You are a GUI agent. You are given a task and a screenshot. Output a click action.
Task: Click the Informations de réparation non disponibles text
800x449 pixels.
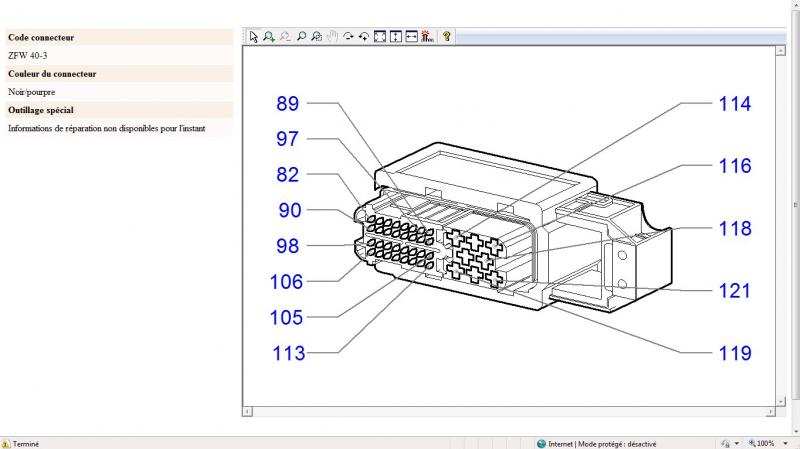point(107,129)
